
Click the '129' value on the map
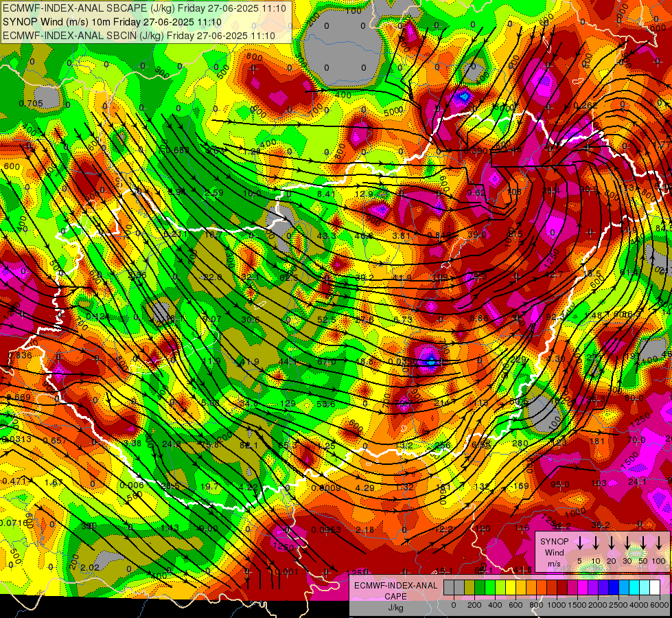pyautogui.click(x=288, y=404)
